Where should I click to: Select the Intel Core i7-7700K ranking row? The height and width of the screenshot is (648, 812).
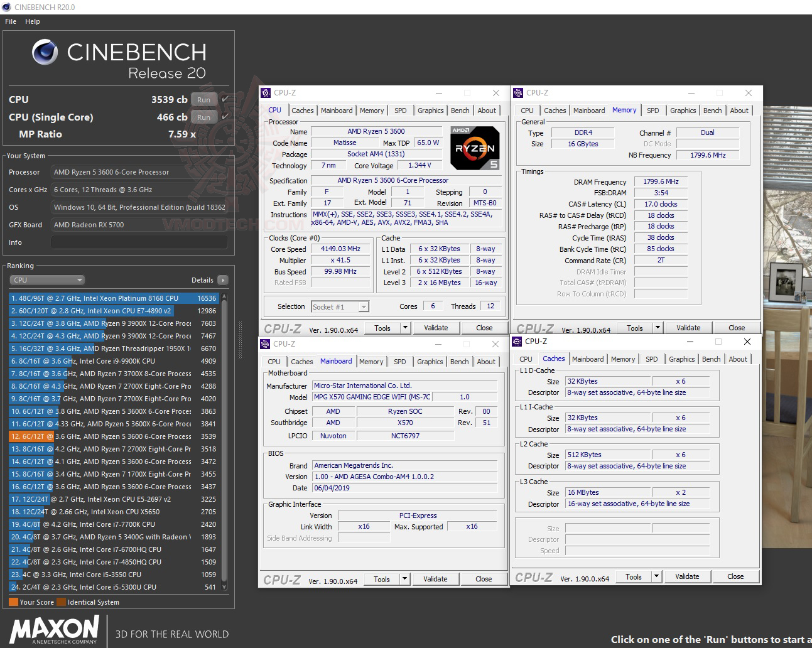click(114, 524)
